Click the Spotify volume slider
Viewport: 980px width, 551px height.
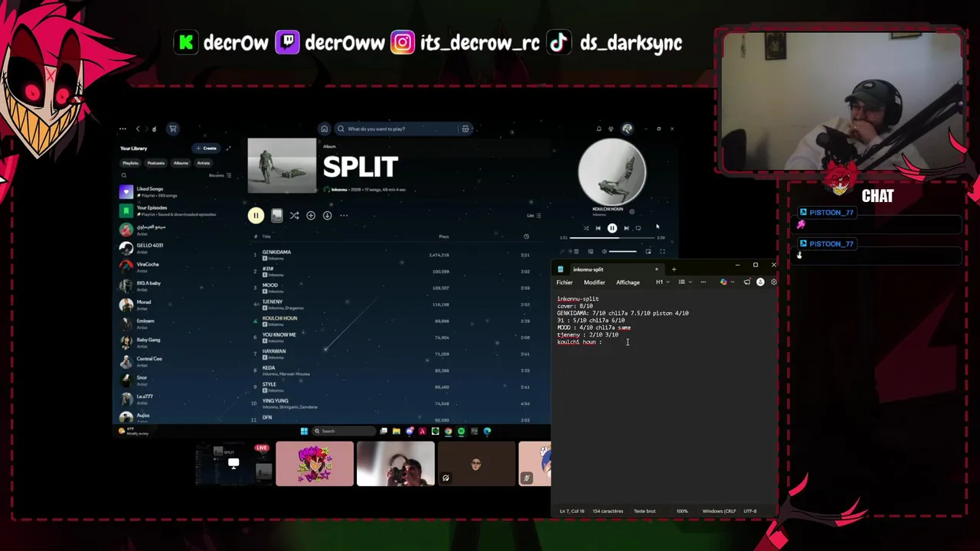click(622, 251)
